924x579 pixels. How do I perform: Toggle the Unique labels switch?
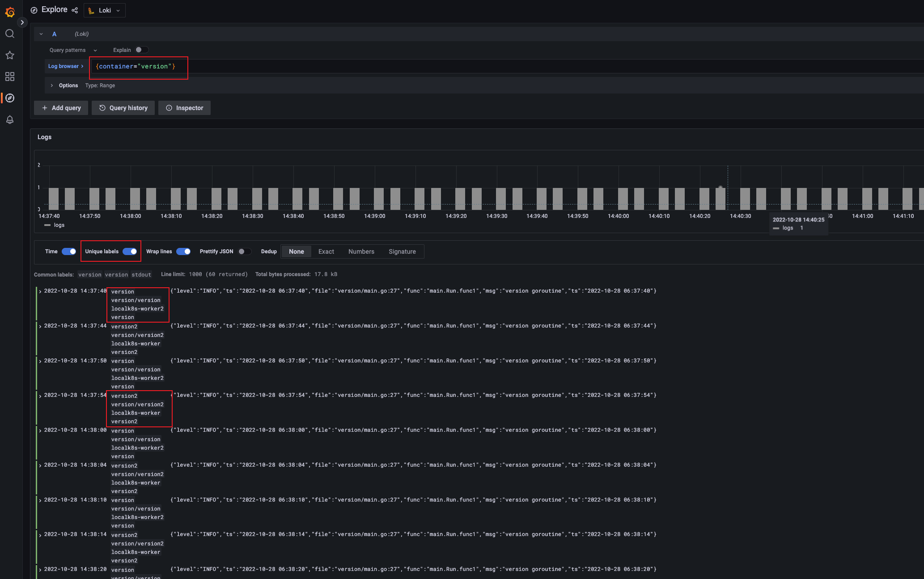click(130, 251)
